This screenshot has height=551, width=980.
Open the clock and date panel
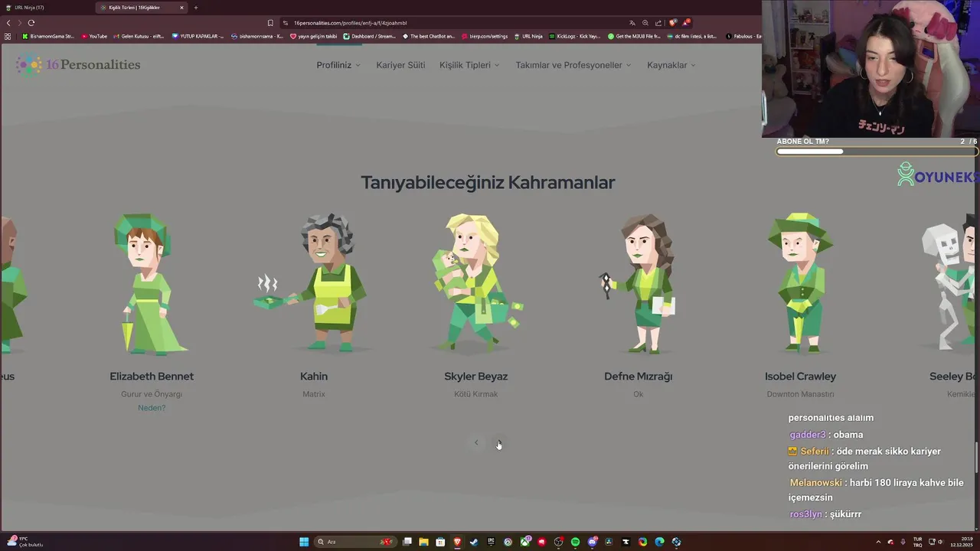(x=960, y=542)
